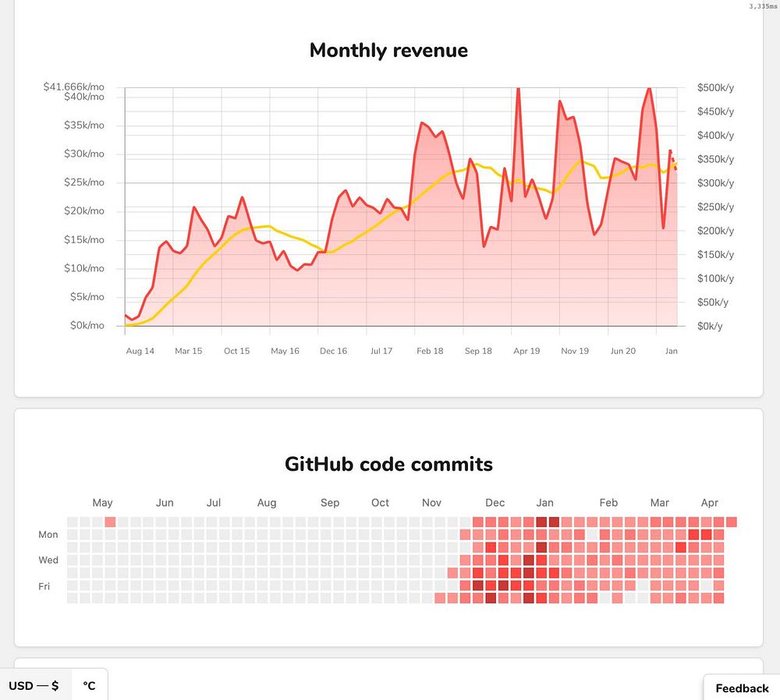
Task: Click the Oct month label in commits
Action: 380,503
